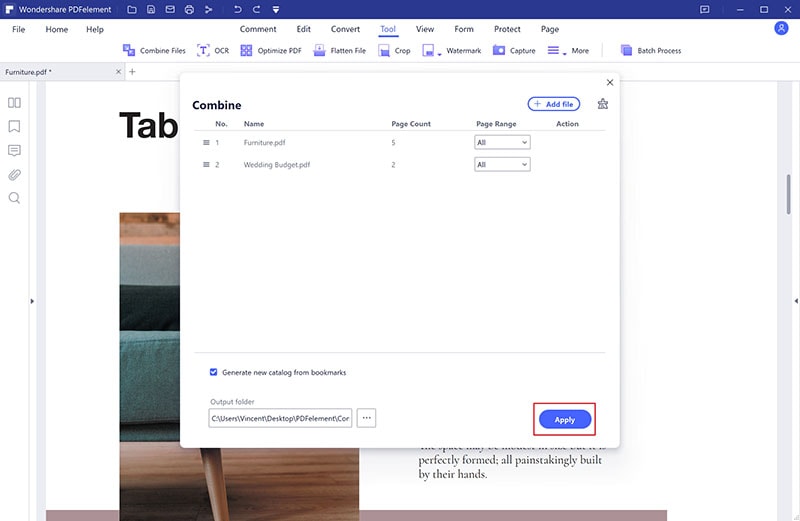
Task: Open file using folder icon in title bar
Action: (x=132, y=9)
